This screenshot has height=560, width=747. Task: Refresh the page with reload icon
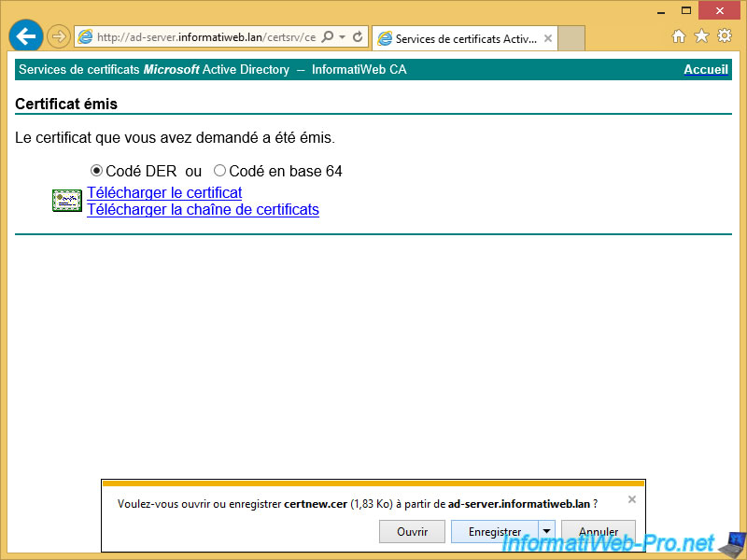click(358, 36)
